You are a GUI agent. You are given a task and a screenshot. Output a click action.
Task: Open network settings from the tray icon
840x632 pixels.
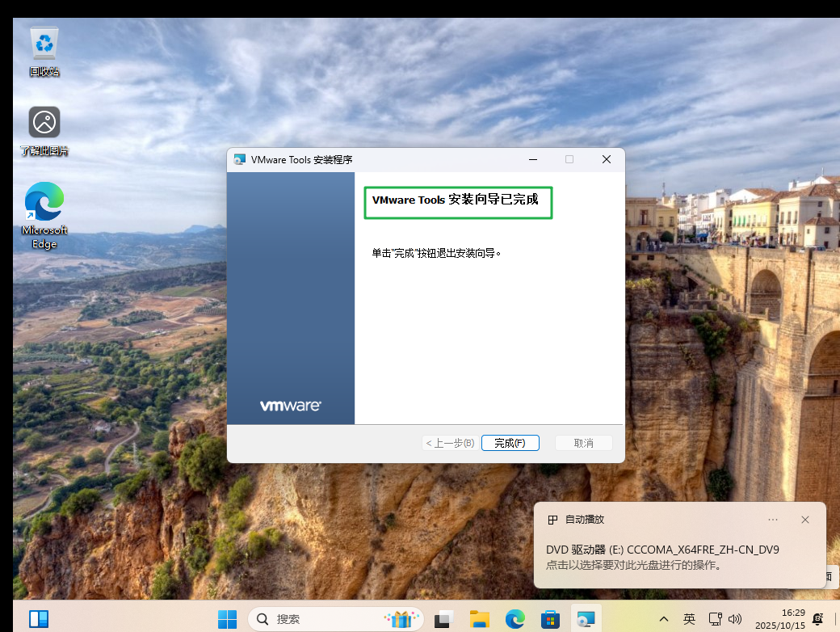tap(715, 619)
